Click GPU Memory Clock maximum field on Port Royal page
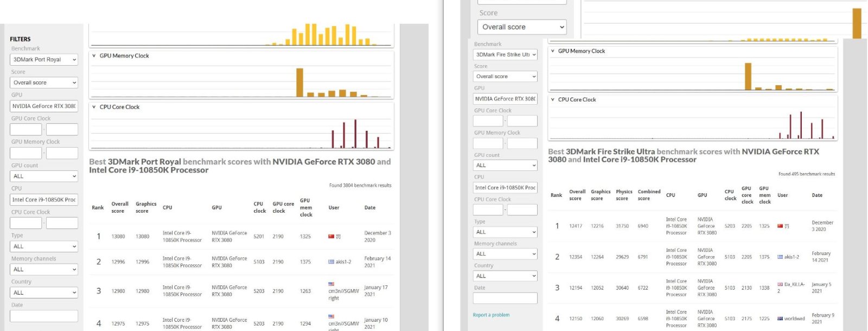The width and height of the screenshot is (868, 331). point(62,153)
